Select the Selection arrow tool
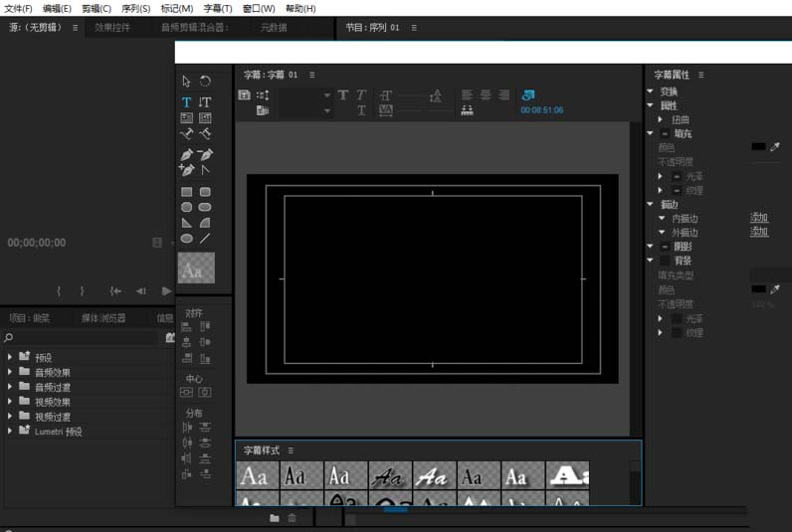792x532 pixels. (186, 82)
